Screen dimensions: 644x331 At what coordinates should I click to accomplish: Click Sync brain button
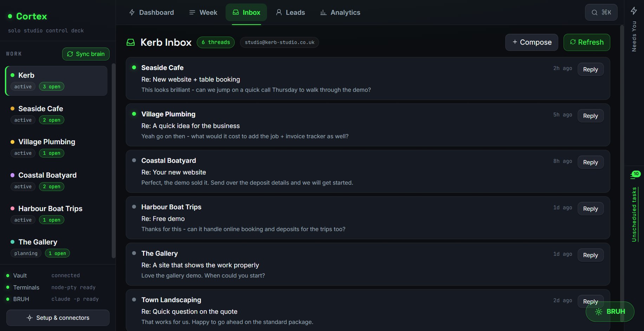pos(86,54)
